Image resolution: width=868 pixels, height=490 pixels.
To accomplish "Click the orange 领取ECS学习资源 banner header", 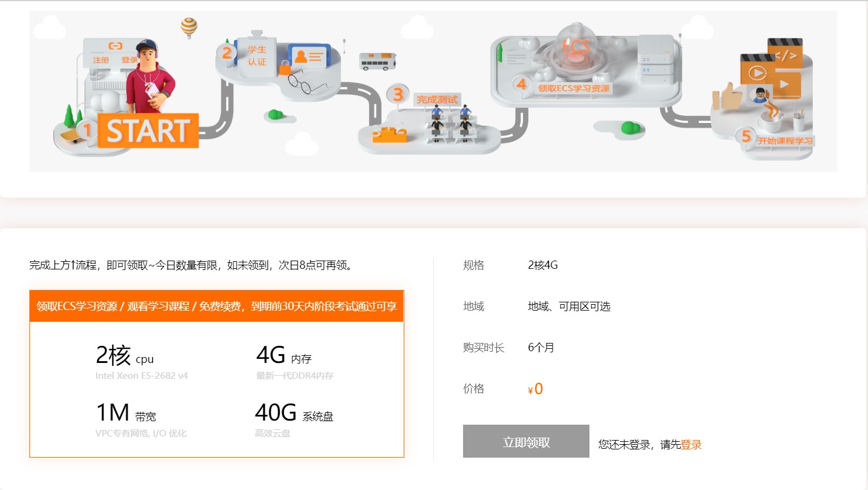I will 216,306.
